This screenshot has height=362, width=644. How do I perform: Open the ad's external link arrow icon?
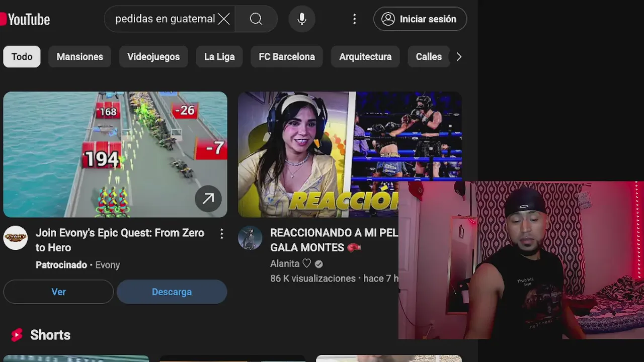[x=208, y=199]
